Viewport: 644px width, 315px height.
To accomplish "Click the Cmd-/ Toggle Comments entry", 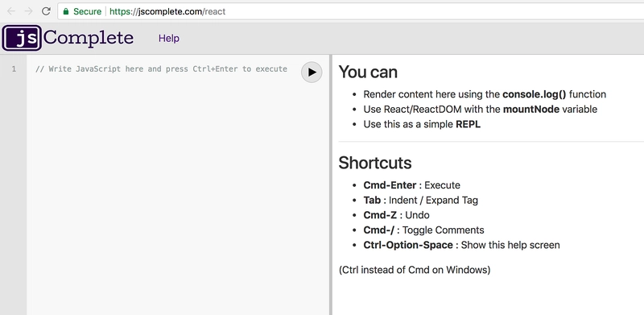I will click(x=424, y=230).
